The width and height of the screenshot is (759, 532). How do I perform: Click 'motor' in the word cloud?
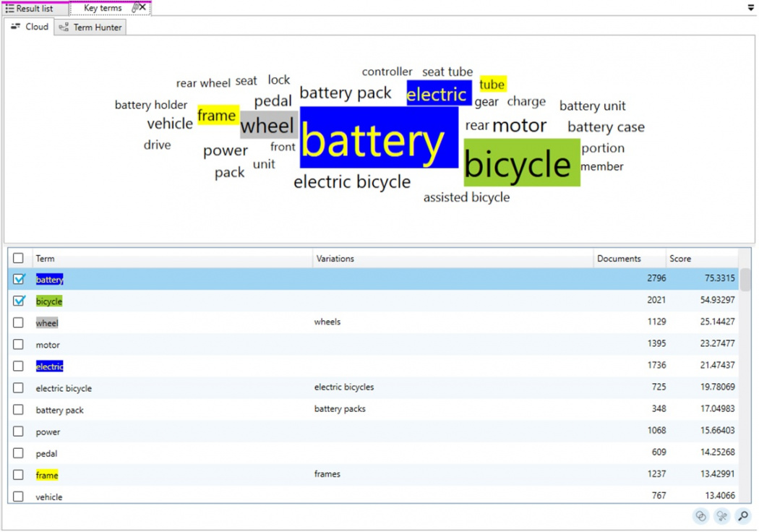[520, 125]
